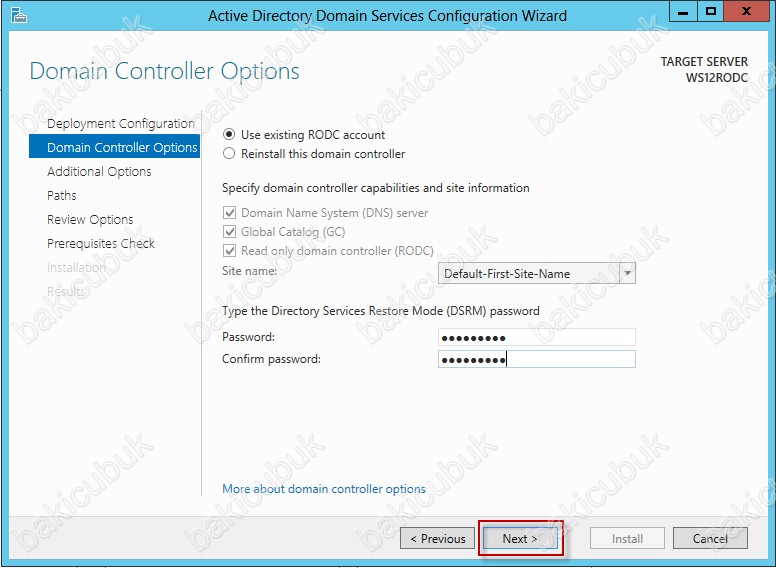Go to Deployment Configuration step

pos(121,124)
